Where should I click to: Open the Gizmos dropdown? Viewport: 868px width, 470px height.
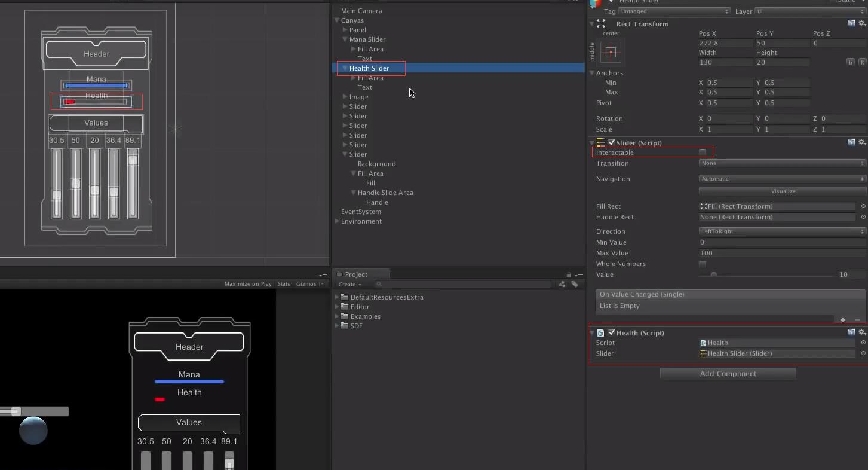point(309,284)
